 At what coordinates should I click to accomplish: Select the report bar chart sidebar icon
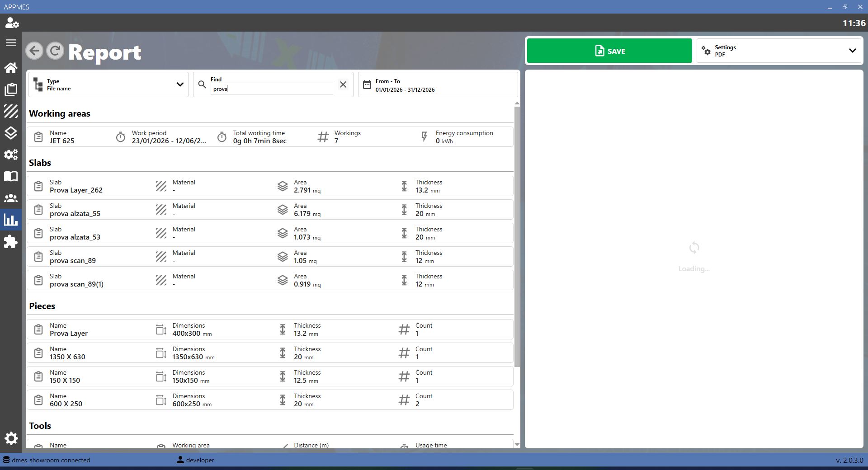point(11,220)
